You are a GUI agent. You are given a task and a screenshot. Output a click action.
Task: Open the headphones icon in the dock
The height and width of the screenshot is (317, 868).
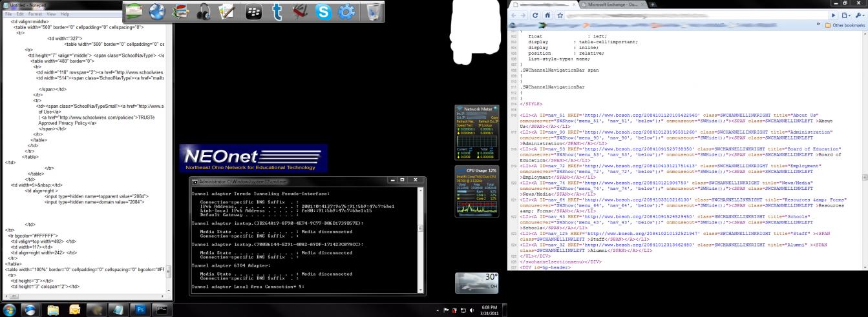pos(204,12)
